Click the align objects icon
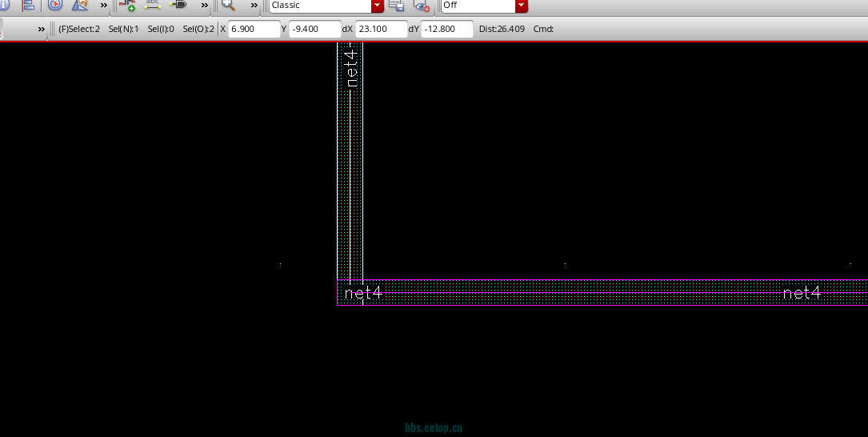This screenshot has width=868, height=437. click(x=28, y=5)
